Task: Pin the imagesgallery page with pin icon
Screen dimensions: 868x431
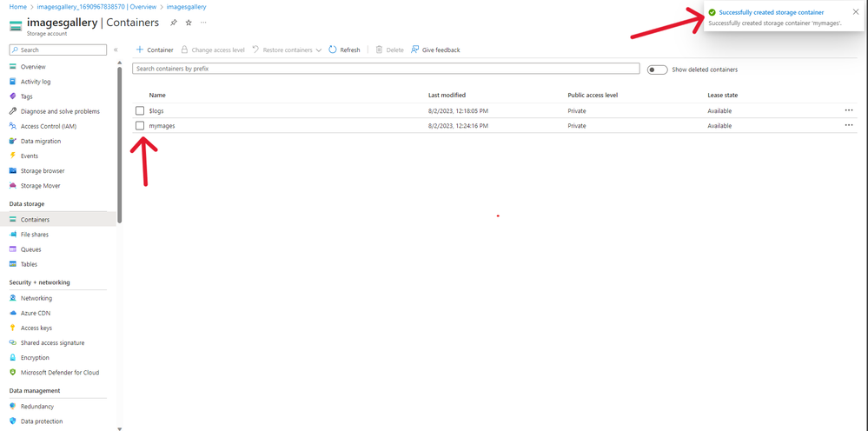Action: (174, 23)
